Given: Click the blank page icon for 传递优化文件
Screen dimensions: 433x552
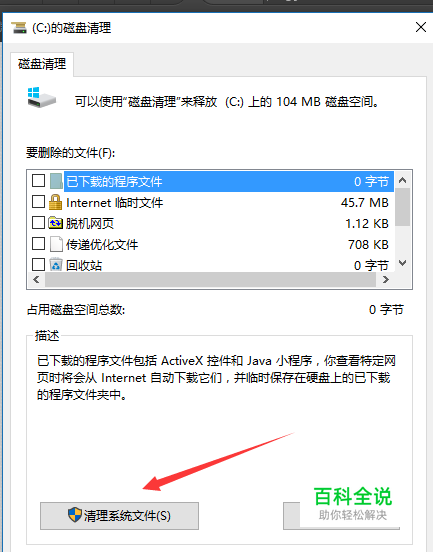Looking at the screenshot, I should pos(56,244).
